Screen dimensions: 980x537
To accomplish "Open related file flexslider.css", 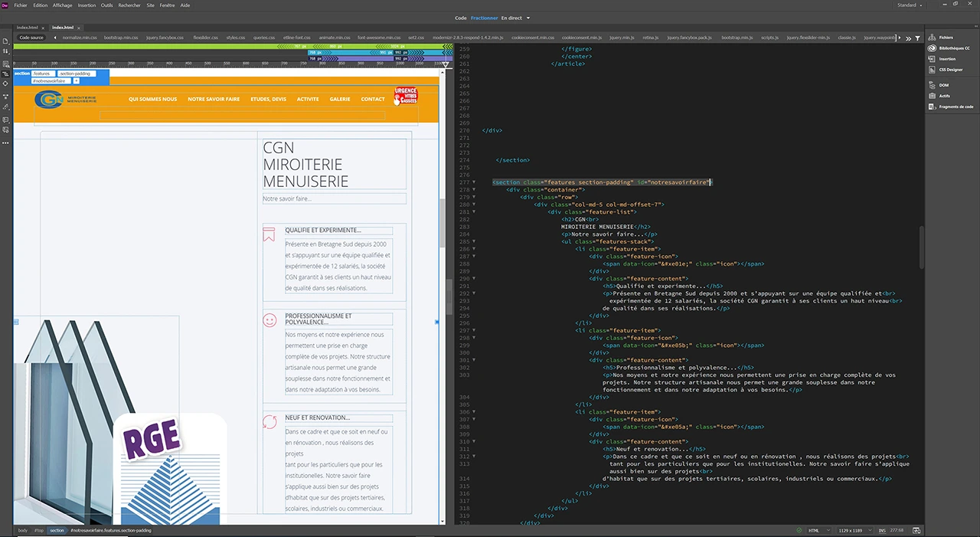I will coord(205,37).
